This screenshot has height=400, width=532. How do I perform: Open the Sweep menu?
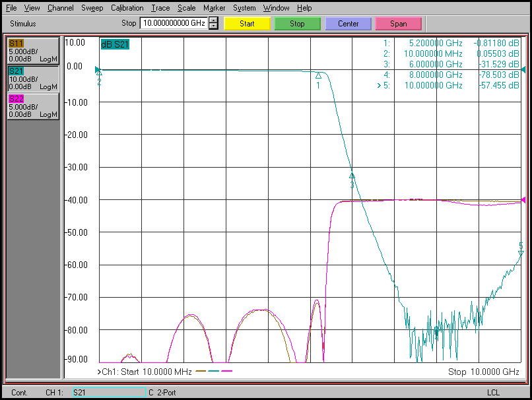[x=92, y=8]
